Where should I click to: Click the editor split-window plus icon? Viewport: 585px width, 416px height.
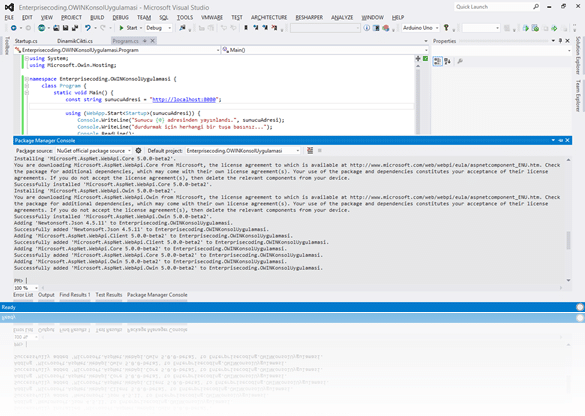coord(418,59)
